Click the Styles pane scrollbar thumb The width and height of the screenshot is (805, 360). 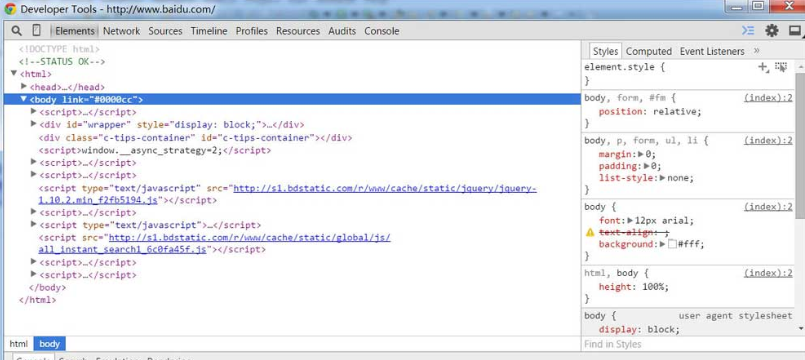pyautogui.click(x=800, y=145)
